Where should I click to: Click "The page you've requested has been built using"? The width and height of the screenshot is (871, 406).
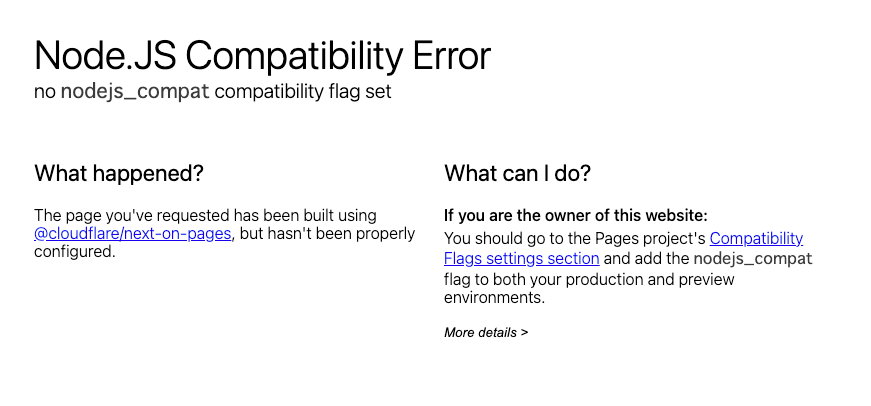206,215
